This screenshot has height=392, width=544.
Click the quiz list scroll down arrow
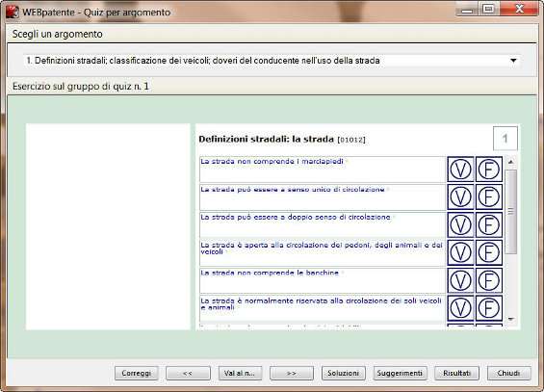510,319
